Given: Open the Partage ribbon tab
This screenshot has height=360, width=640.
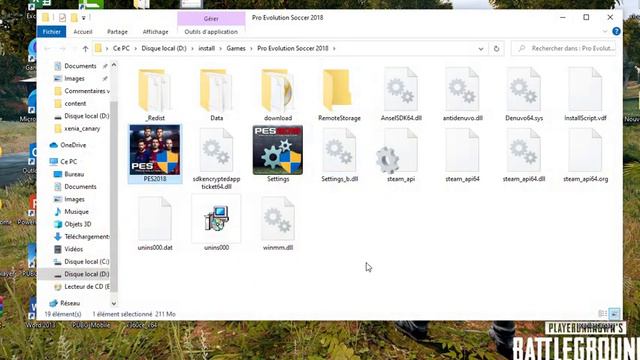Looking at the screenshot, I should 118,31.
